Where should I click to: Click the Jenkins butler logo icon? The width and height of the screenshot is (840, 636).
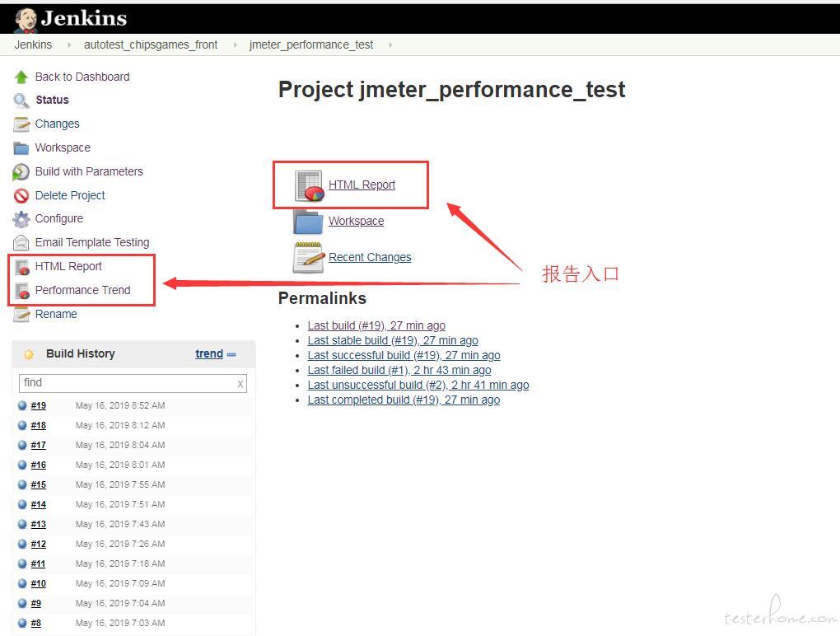pos(26,20)
